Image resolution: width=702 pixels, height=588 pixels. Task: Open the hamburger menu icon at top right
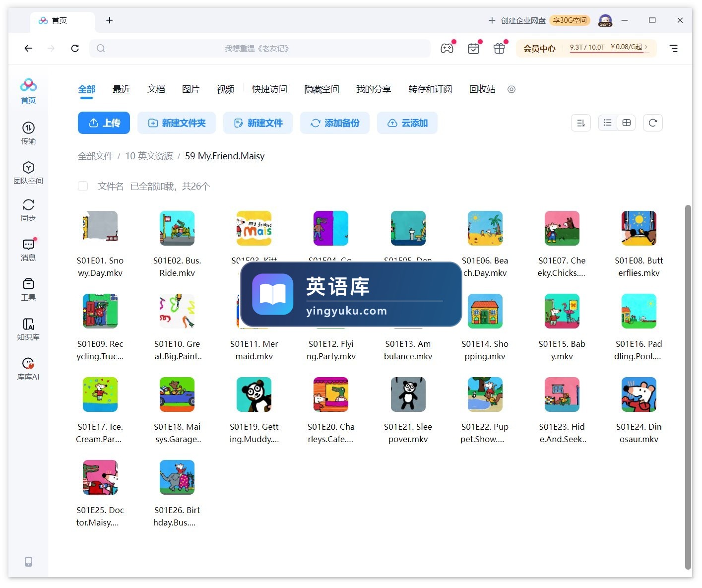tap(674, 48)
